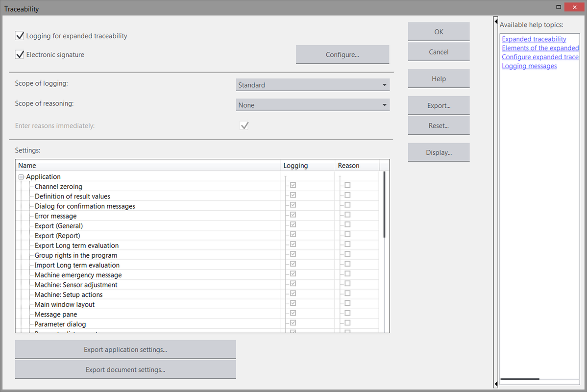587x392 pixels.
Task: Click the Configure... button
Action: [x=342, y=54]
